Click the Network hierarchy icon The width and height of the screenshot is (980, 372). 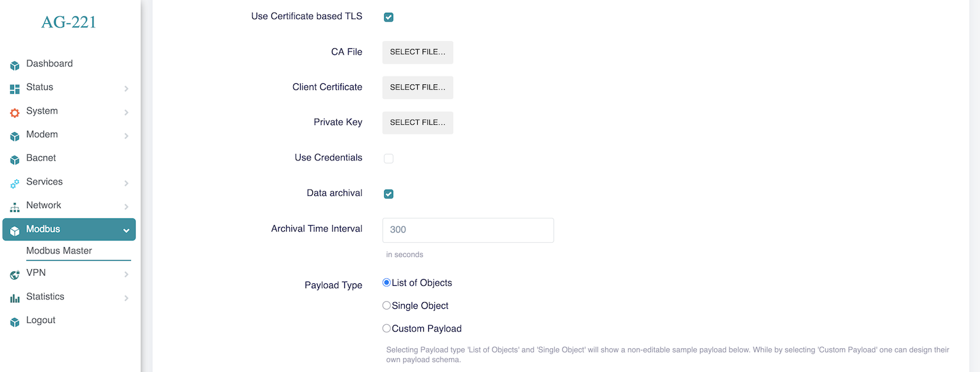tap(14, 206)
